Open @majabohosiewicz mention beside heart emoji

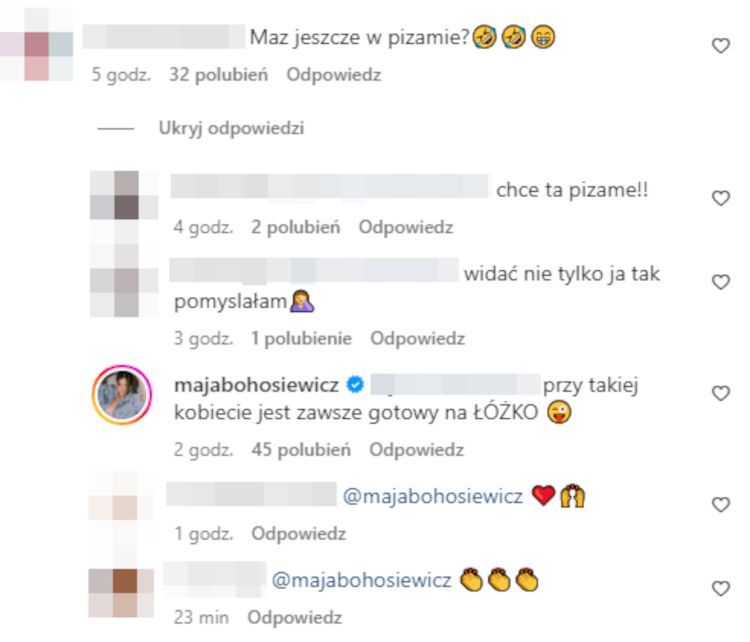coord(433,497)
